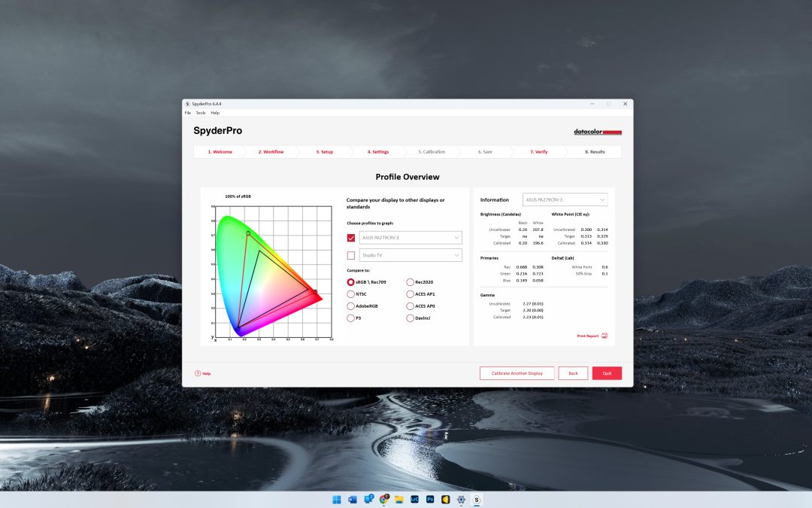Viewport: 812px width, 508px height.
Task: Select the sRGB \ Rec709 radio button
Action: 350,282
